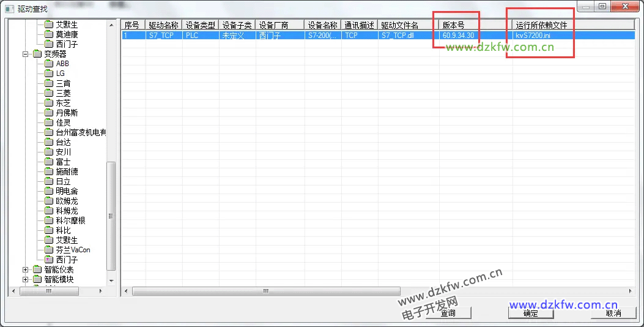Image resolution: width=644 pixels, height=327 pixels.
Task: Click the tree's vertical scroll down arrow
Action: (x=111, y=281)
